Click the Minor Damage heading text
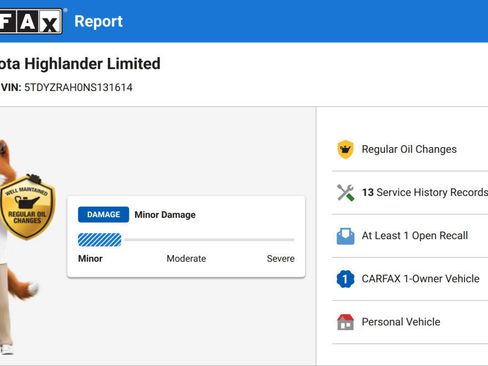This screenshot has width=488, height=366. pyautogui.click(x=165, y=215)
